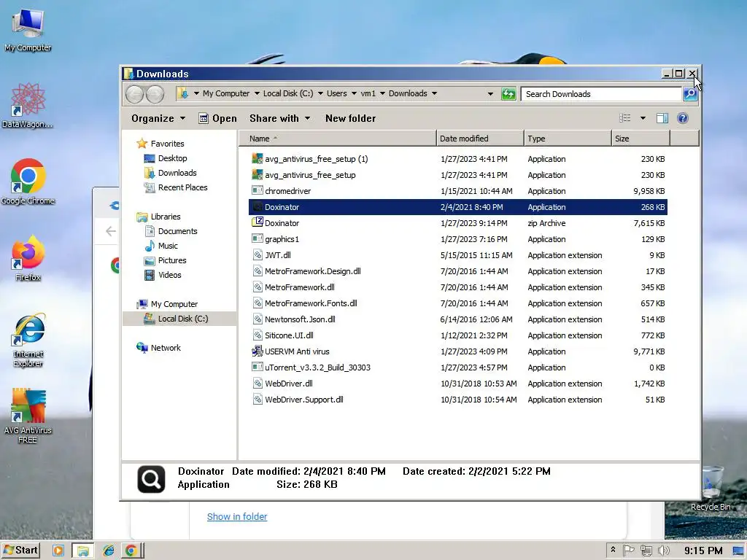Viewport: 747px width, 560px height.
Task: Click the Chrome taskbar icon
Action: [131, 551]
